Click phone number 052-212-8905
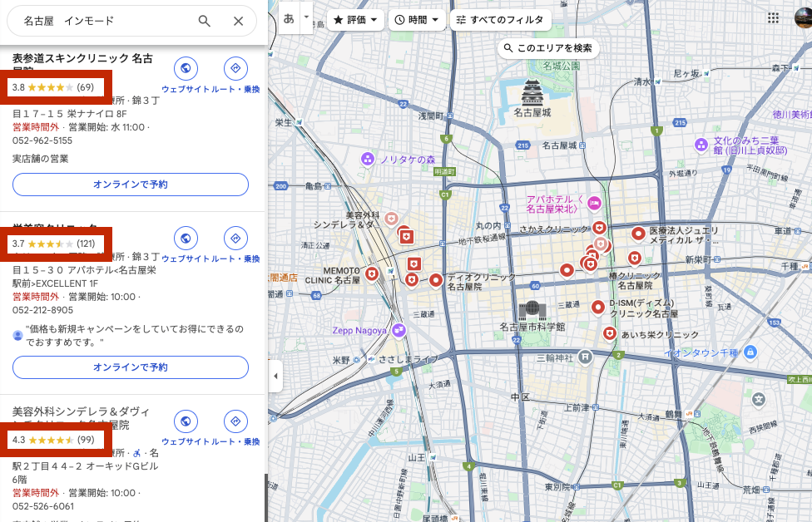Screen dimensions: 812x522 pos(43,310)
